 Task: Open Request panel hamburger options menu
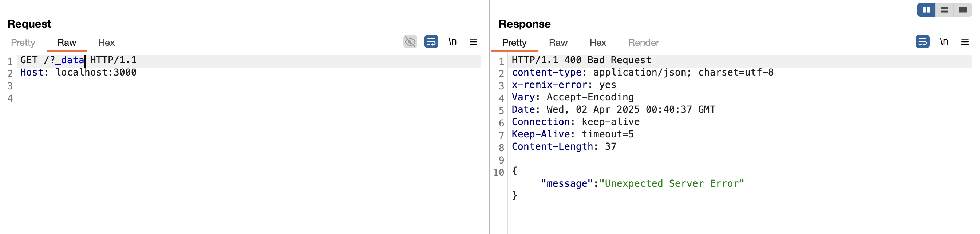click(x=473, y=41)
